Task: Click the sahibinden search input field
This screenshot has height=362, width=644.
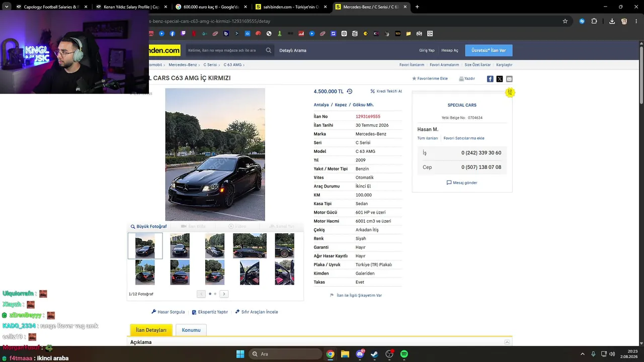Action: point(224,50)
